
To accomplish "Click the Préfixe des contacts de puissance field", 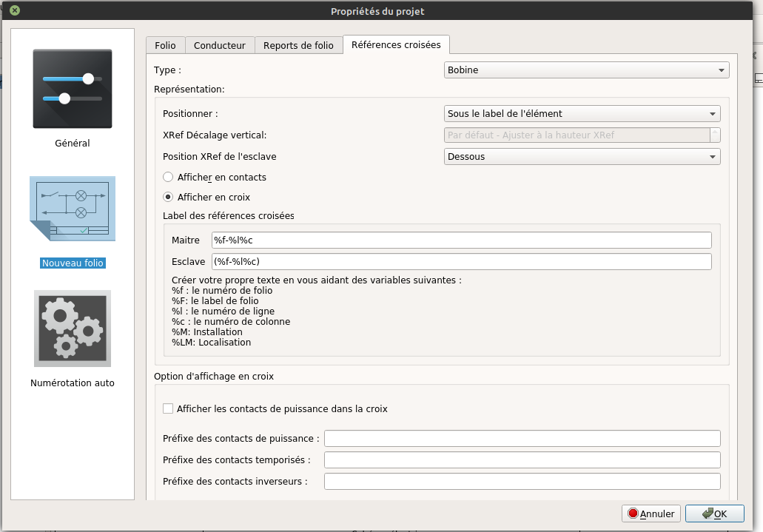I will [x=522, y=439].
